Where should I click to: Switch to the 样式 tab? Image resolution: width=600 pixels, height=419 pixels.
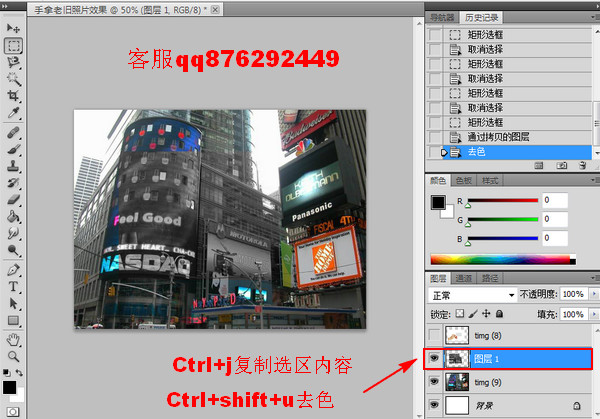click(490, 180)
